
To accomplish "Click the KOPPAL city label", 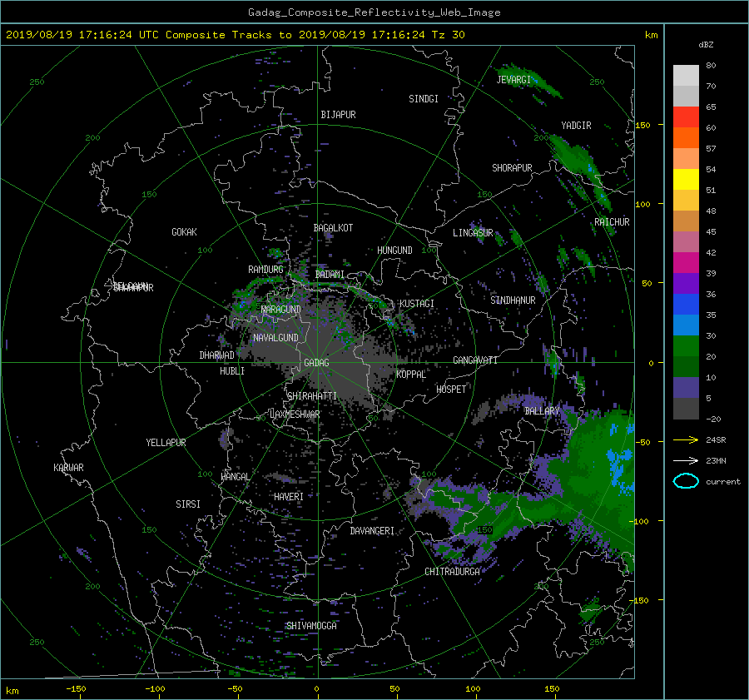I will click(x=411, y=375).
